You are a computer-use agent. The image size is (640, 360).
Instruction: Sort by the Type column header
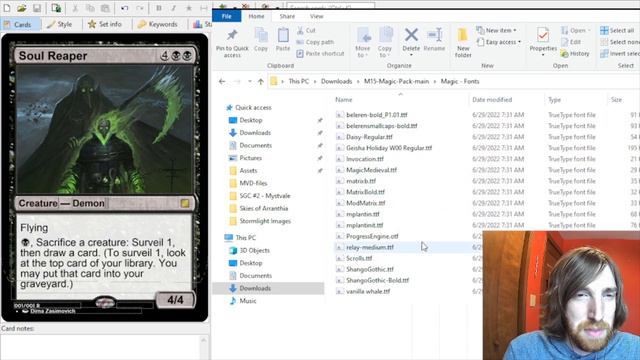coord(554,100)
